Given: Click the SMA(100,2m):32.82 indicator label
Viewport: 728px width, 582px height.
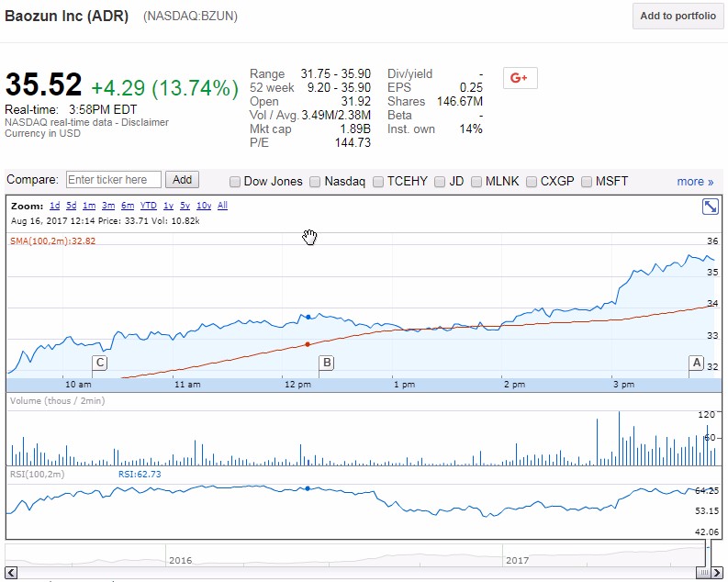Looking at the screenshot, I should [52, 241].
